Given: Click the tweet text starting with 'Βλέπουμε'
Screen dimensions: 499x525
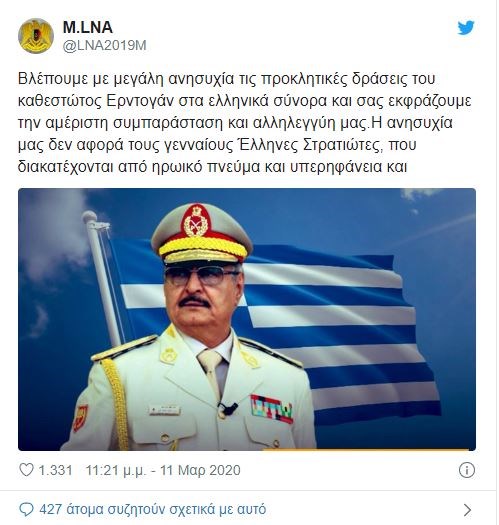Looking at the screenshot, I should (x=244, y=123).
